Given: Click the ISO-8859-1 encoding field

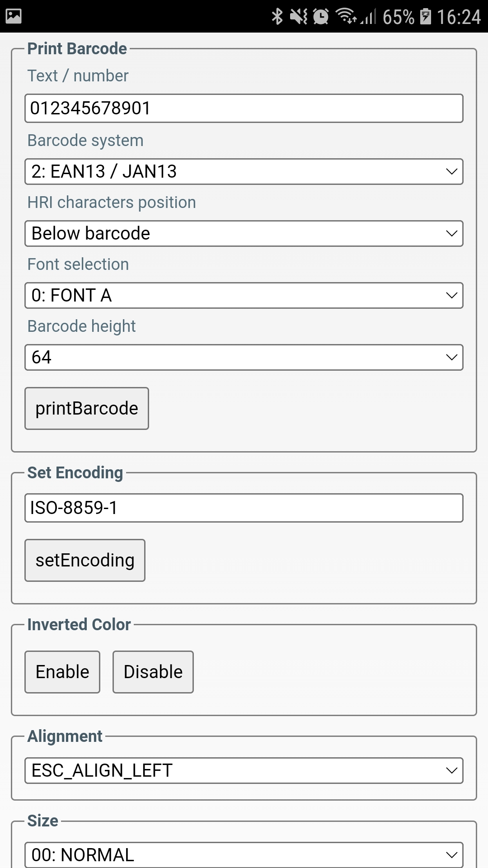Looking at the screenshot, I should click(244, 508).
